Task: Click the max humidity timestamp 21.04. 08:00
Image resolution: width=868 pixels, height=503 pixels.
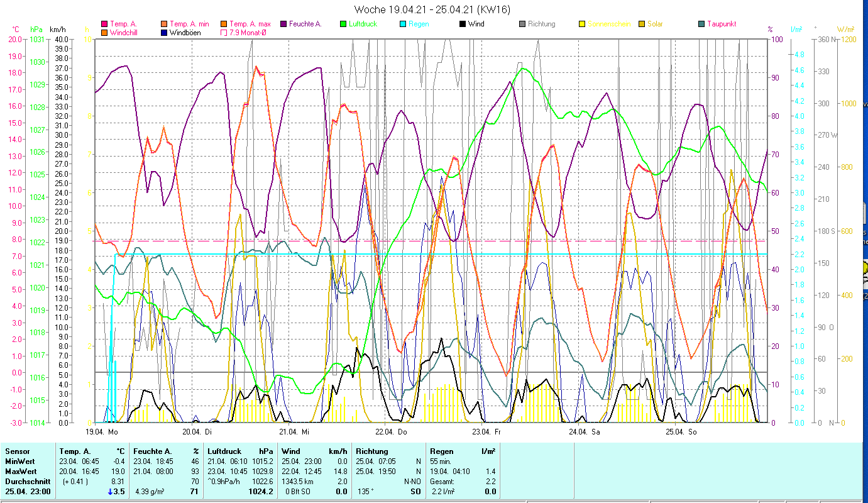Action: pyautogui.click(x=153, y=472)
